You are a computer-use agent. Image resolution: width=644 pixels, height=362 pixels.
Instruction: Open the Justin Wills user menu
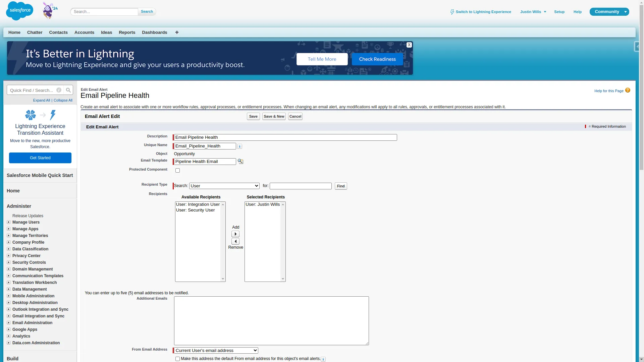(533, 12)
